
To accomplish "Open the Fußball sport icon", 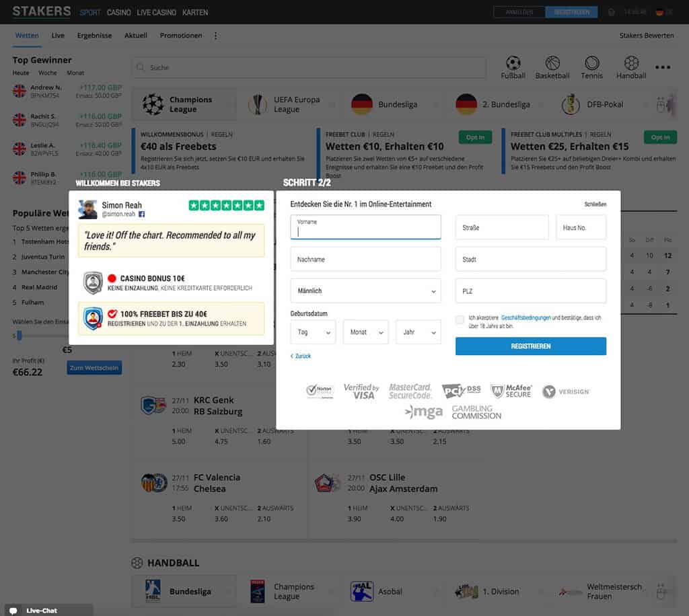I will coord(513,67).
